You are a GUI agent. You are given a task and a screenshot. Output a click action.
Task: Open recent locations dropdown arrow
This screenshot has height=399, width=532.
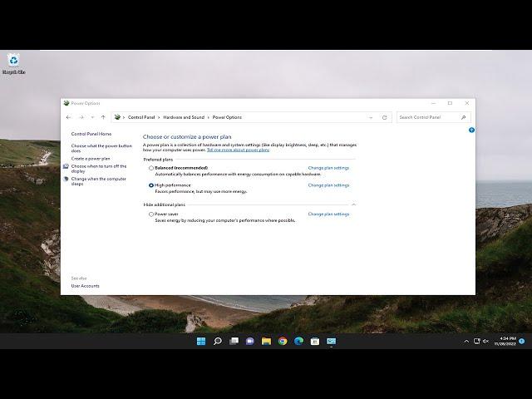[x=92, y=117]
